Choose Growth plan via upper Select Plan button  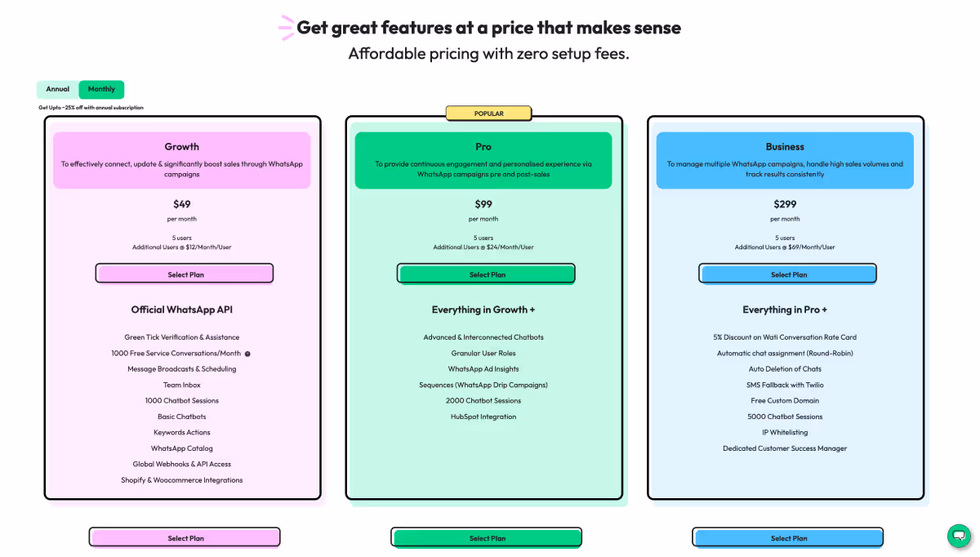coord(185,274)
